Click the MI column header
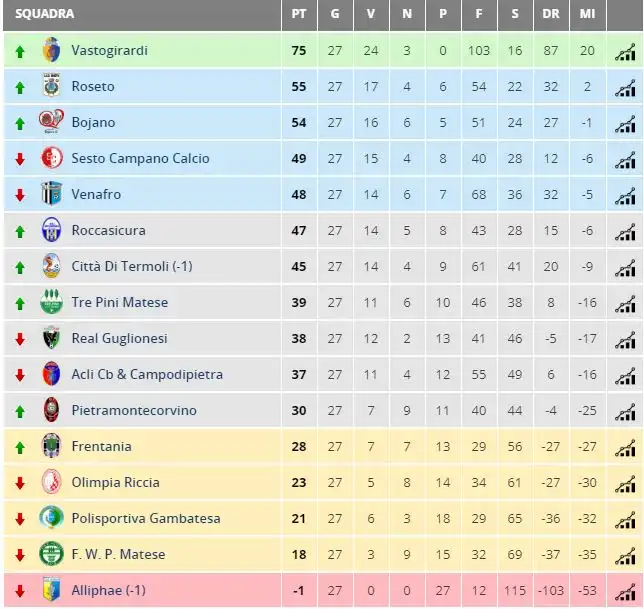 pos(587,14)
